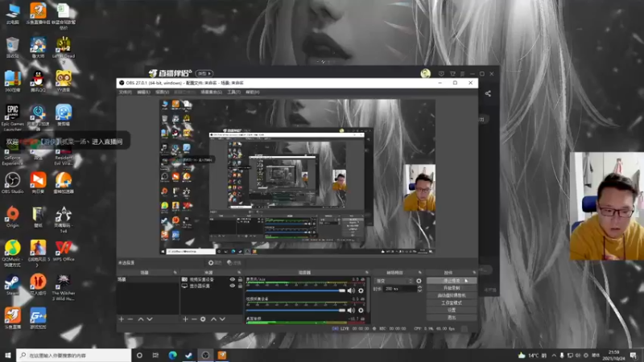The width and height of the screenshot is (644, 362).
Task: Open system tray hidden icons chevron
Action: pyautogui.click(x=554, y=356)
